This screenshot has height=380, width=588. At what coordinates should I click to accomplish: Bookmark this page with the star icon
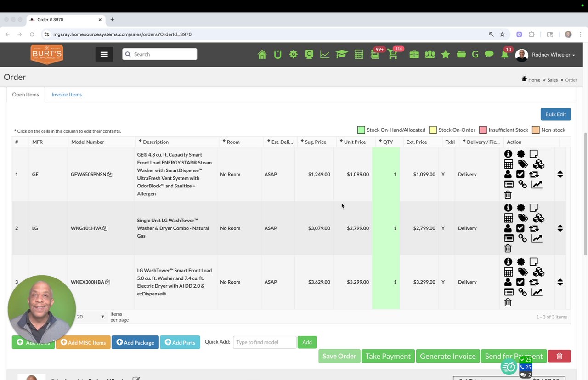502,34
